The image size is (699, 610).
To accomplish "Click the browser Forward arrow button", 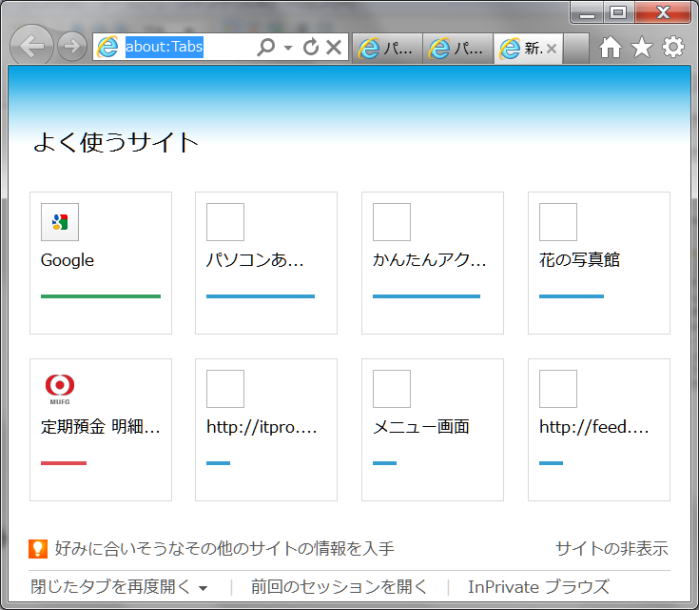I will pyautogui.click(x=72, y=46).
